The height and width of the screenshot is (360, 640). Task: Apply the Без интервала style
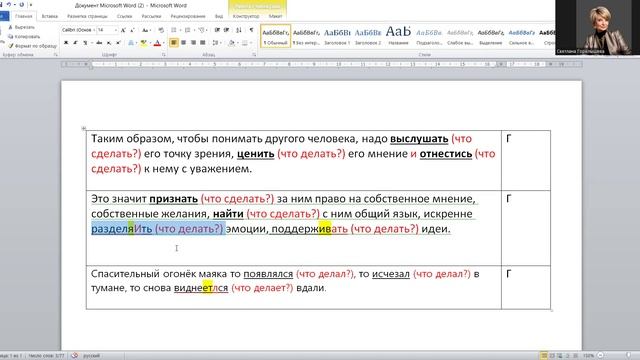point(306,36)
